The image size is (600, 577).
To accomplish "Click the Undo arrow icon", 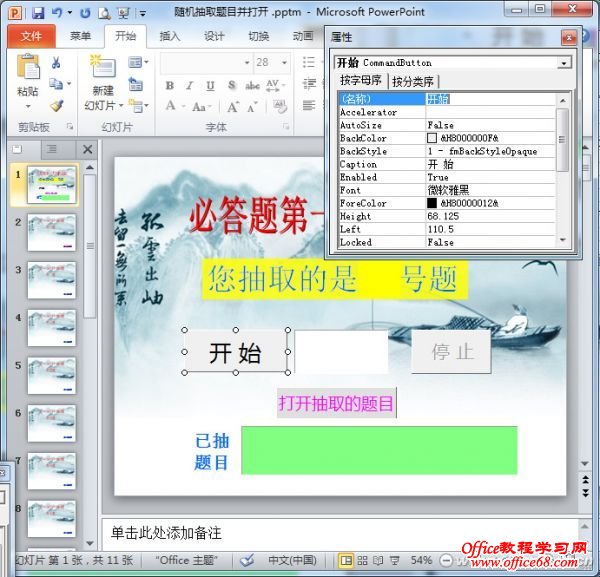I will click(57, 13).
